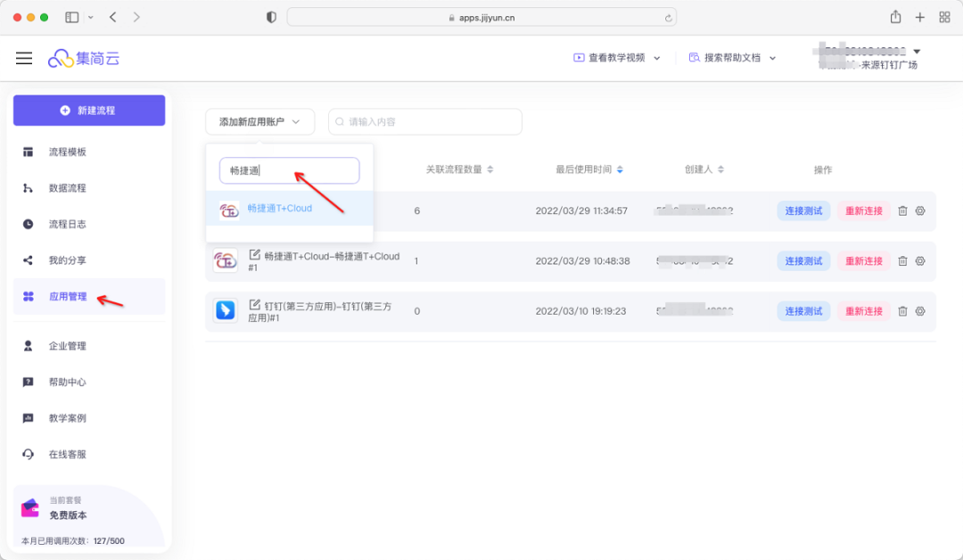The height and width of the screenshot is (560, 963).
Task: Open 流程日志 in the sidebar
Action: click(x=67, y=224)
